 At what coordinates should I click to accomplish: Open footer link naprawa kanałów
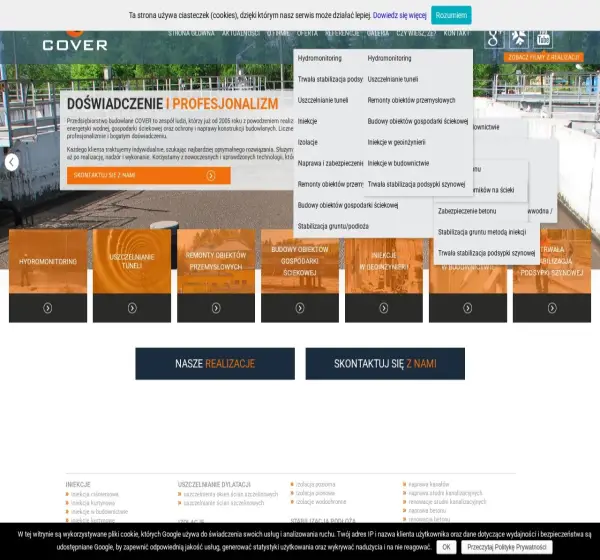429,485
